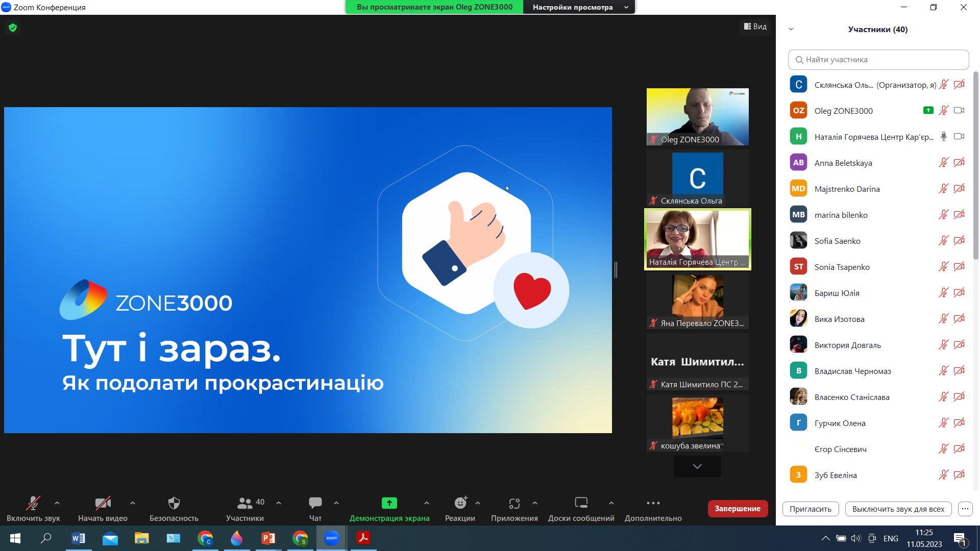Open the Безопасность shield icon
The width and height of the screenshot is (980, 551).
point(174,503)
